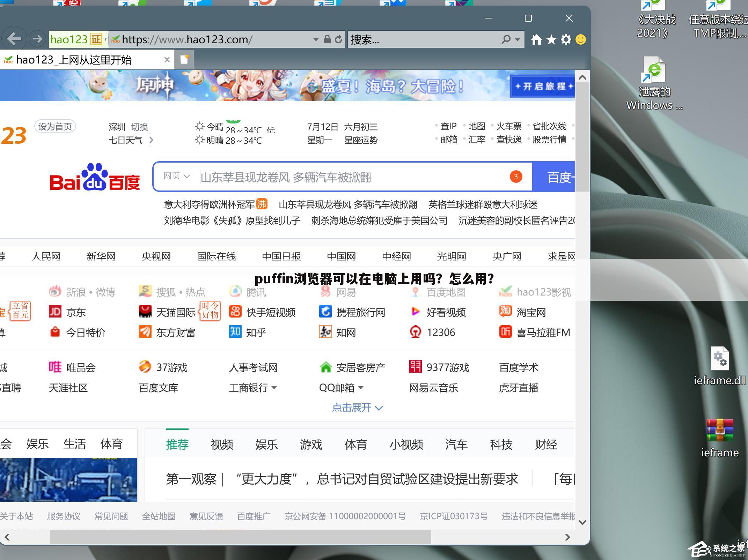
Task: Select the ieframe archive on desktop
Action: [x=720, y=439]
